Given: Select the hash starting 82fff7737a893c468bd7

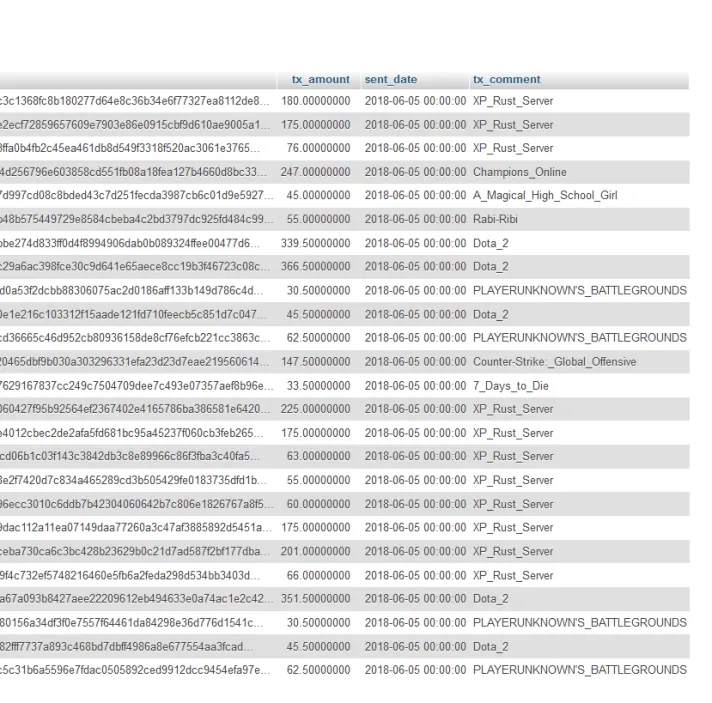Looking at the screenshot, I should pos(127,646).
